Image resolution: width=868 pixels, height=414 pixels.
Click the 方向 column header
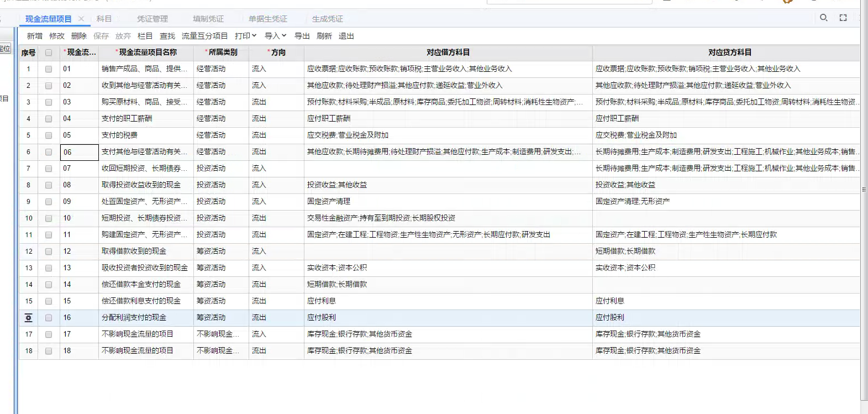tap(277, 53)
